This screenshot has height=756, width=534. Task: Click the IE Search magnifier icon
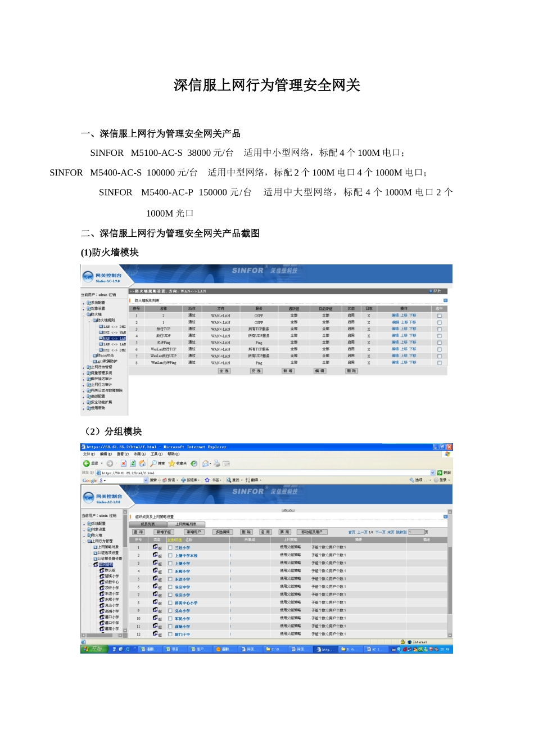[153, 463]
